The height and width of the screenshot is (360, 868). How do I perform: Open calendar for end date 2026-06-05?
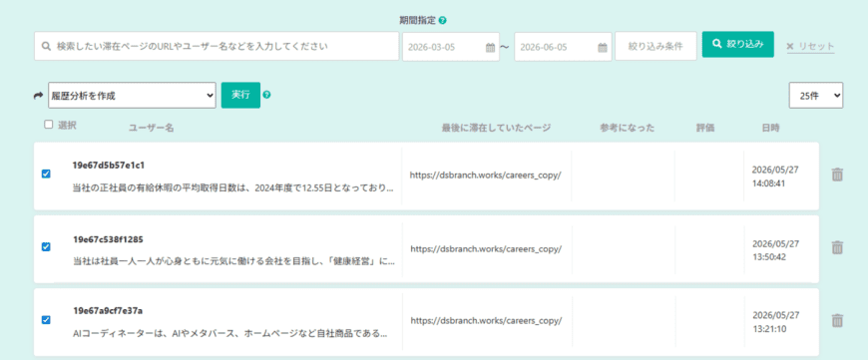point(603,48)
